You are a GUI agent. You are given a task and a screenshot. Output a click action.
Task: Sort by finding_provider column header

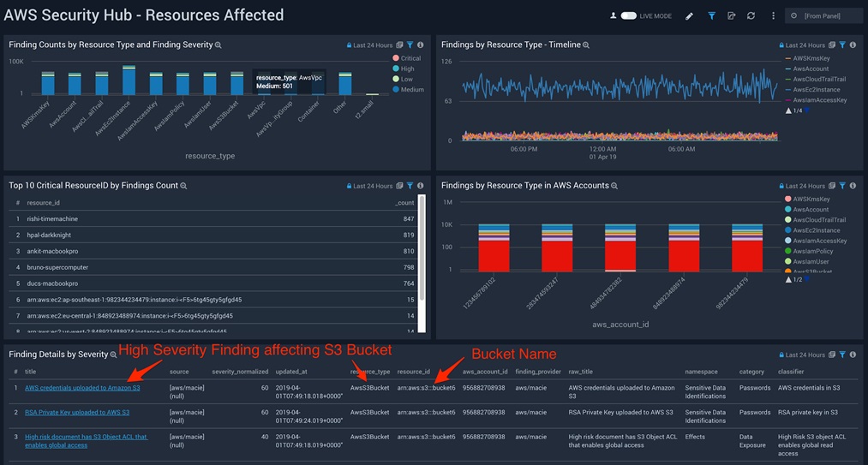[x=538, y=372]
